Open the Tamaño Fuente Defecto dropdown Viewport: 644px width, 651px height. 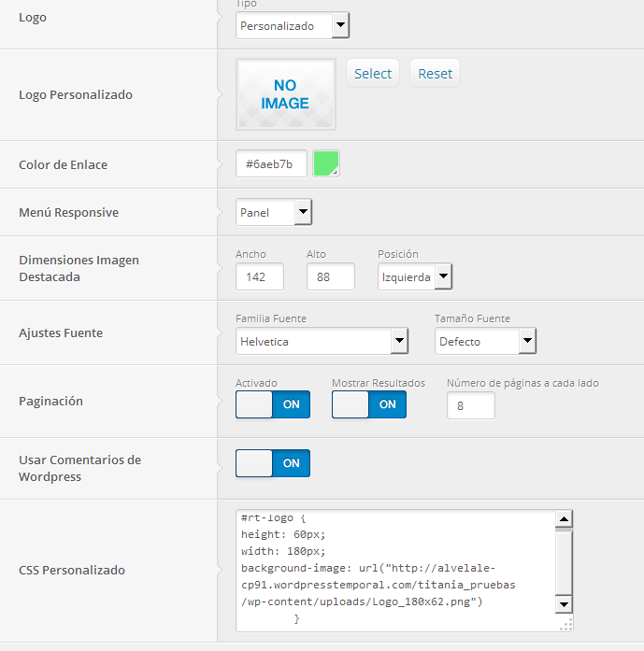coord(485,341)
